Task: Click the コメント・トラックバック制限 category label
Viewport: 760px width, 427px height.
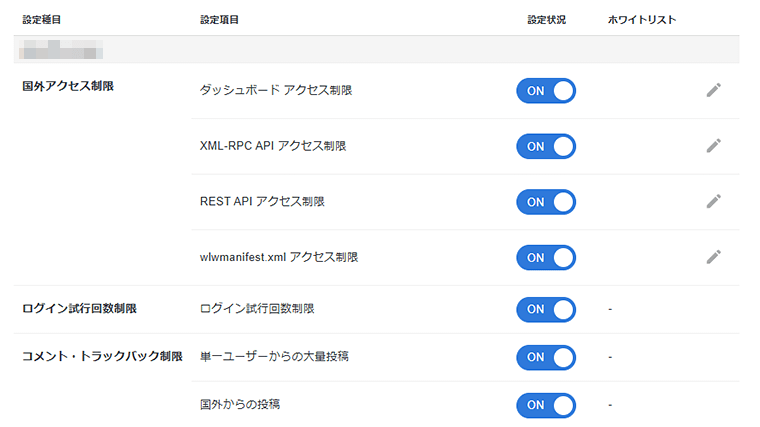Action: (x=102, y=357)
